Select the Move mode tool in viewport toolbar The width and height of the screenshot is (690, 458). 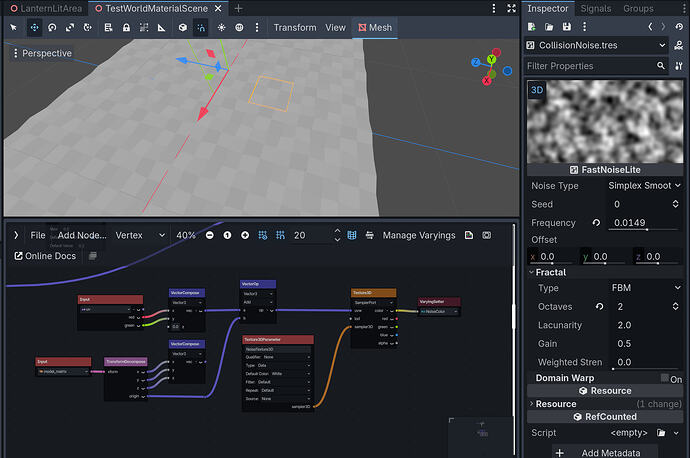[x=35, y=28]
